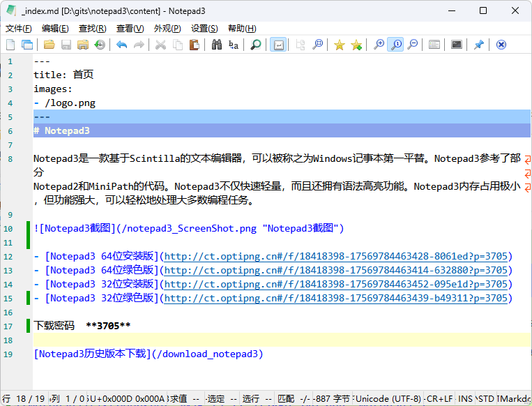
Task: Place cursor in highlighted '# Notepad3' heading
Action: 62,130
